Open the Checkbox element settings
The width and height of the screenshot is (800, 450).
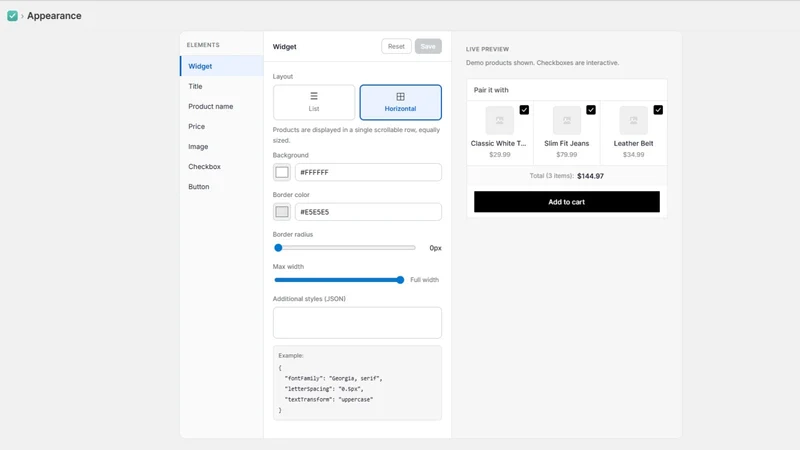point(222,166)
